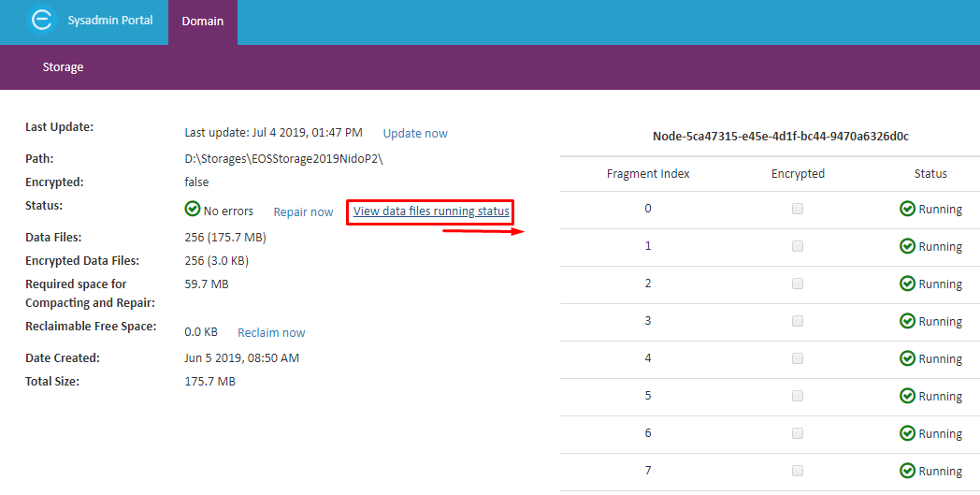Toggle the Encrypted checkbox for fragment 0

pos(798,209)
